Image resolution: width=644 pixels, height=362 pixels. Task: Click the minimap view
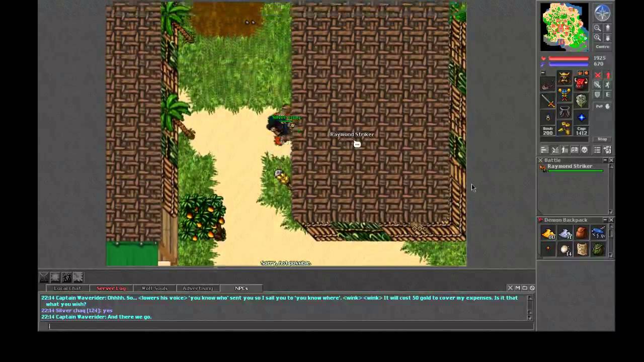point(565,27)
